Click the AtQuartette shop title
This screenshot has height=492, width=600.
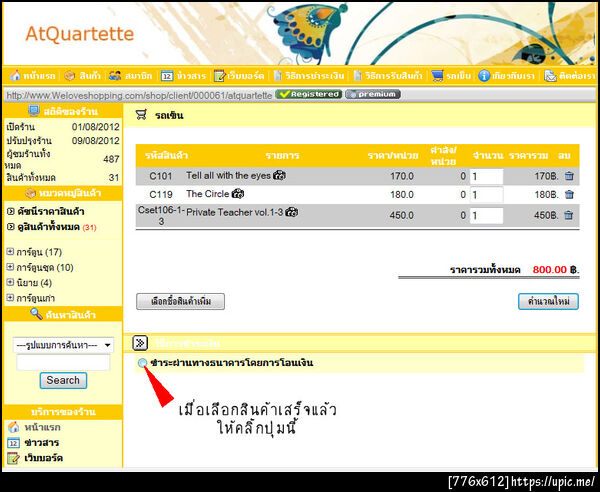(80, 34)
